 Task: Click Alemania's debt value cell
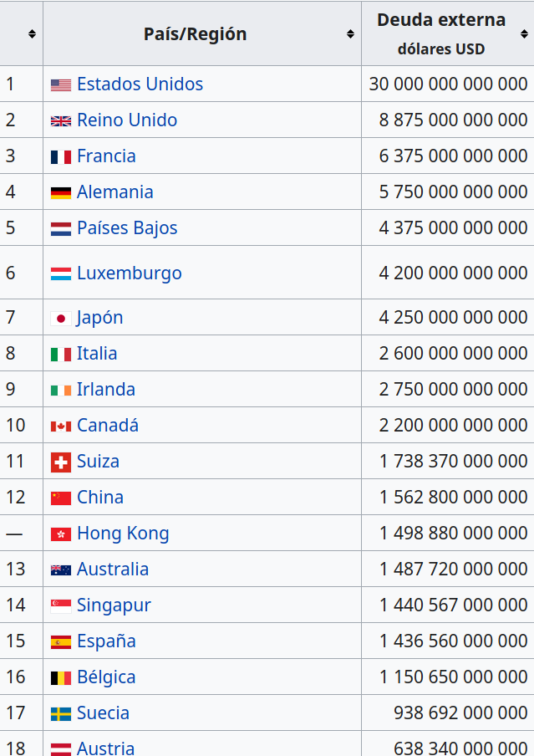(453, 192)
